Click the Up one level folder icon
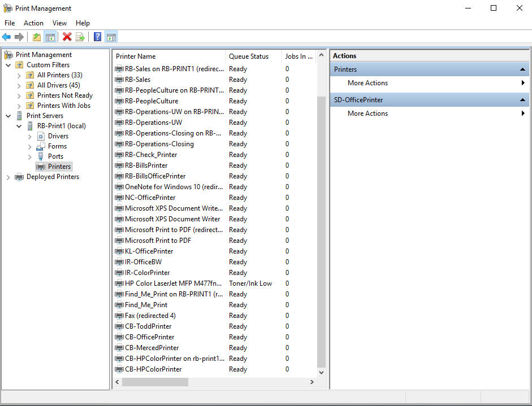This screenshot has height=406, width=532. 37,37
